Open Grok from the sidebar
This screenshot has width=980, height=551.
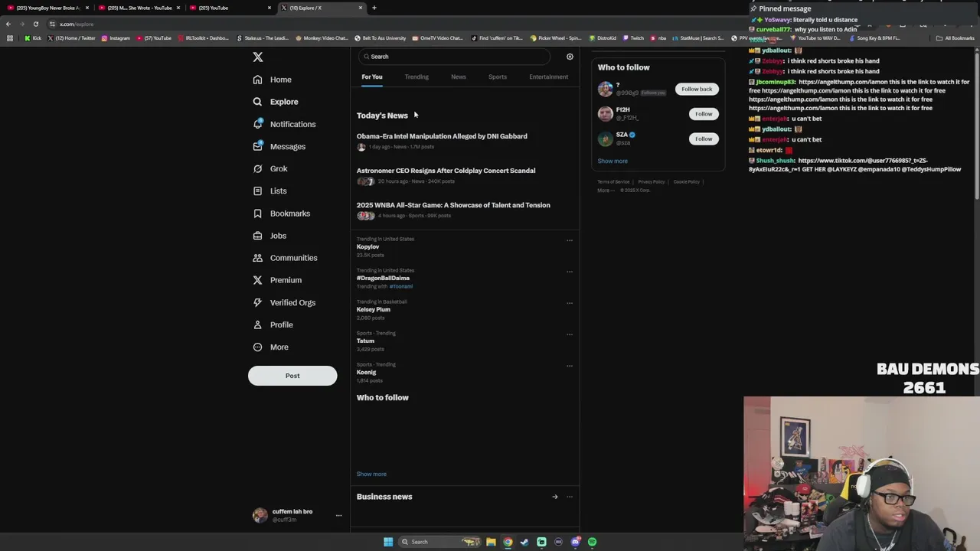coord(269,168)
